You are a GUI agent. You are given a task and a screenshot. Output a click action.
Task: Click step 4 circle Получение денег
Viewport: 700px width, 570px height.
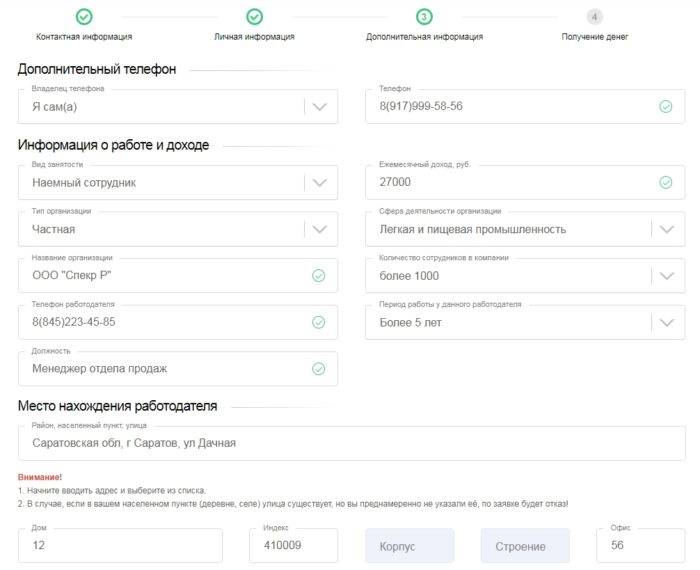point(595,17)
